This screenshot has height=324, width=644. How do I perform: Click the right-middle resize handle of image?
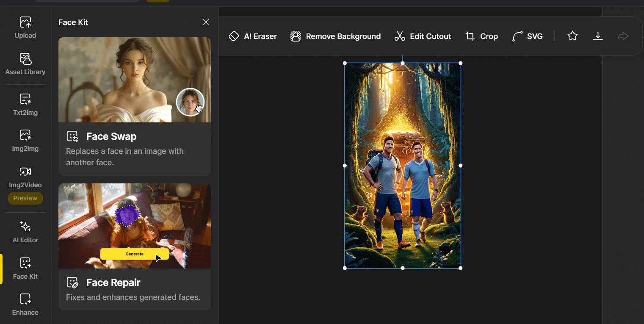click(461, 166)
